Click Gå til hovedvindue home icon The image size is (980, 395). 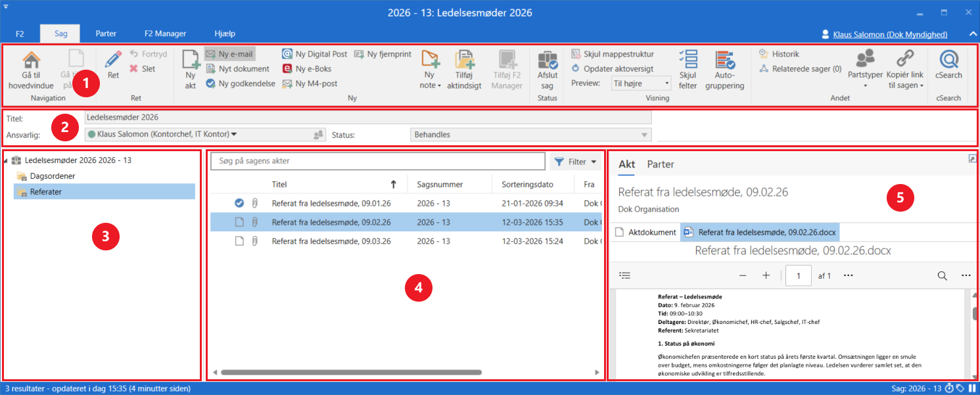coord(32,60)
